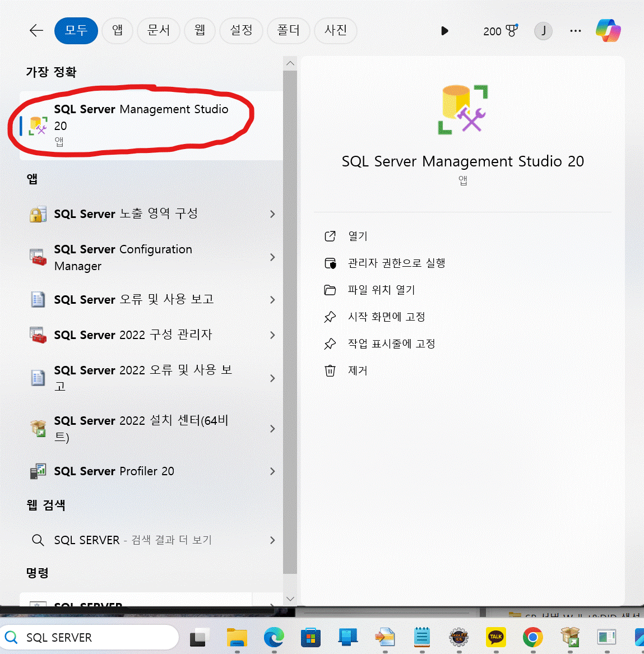Click the SQL Server 2022 설치 센터 box icon
The image size is (644, 654).
pyautogui.click(x=38, y=428)
